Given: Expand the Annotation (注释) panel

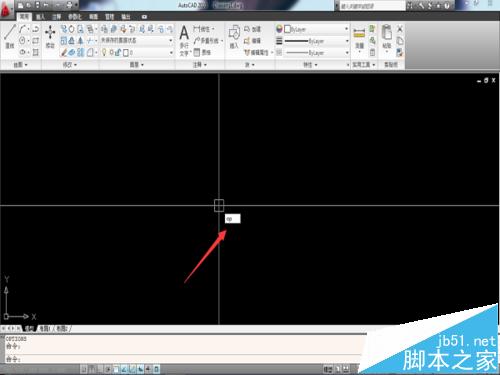Looking at the screenshot, I should pyautogui.click(x=200, y=65).
